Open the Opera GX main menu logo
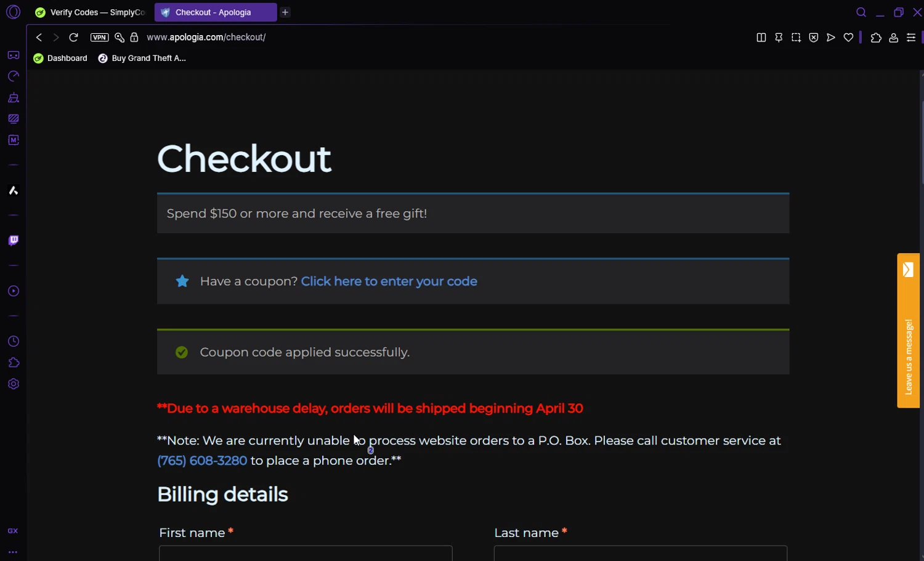 tap(13, 12)
